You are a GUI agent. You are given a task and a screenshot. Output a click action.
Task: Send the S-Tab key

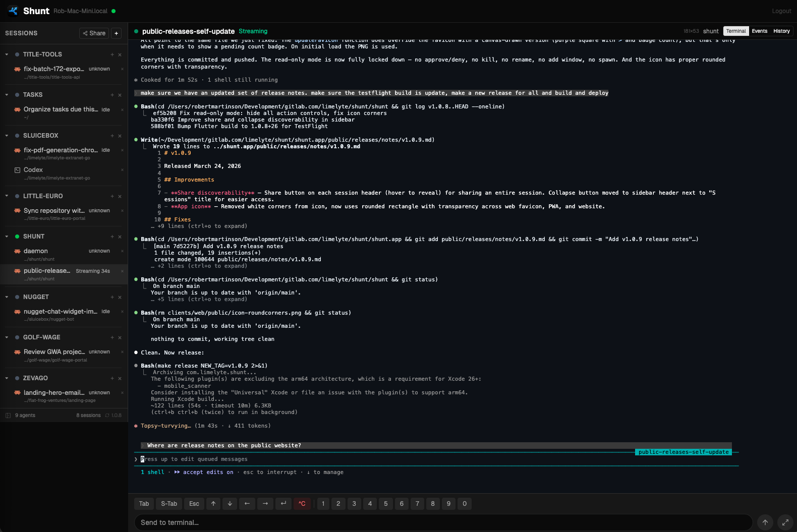point(169,504)
